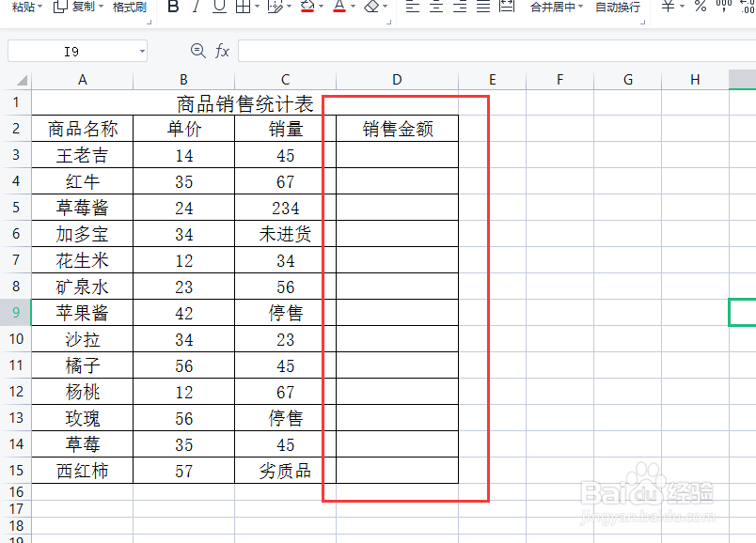Click the center alignment icon
The height and width of the screenshot is (543, 756).
[437, 8]
